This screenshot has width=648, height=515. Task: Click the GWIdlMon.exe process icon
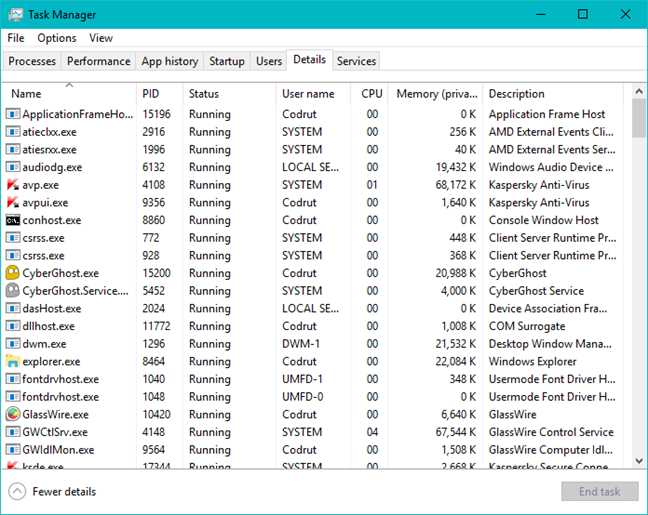pyautogui.click(x=13, y=449)
